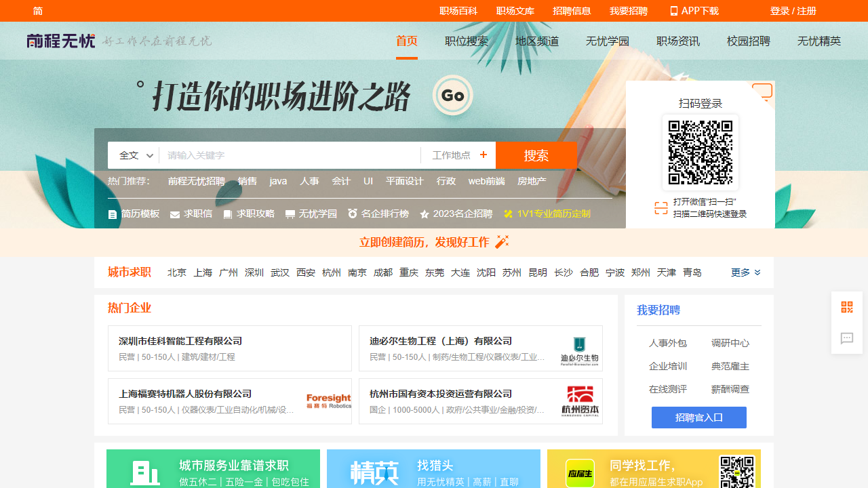Viewport: 868px width, 488px height.
Task: Select the 无忧学园 laptop icon
Action: [x=290, y=213]
